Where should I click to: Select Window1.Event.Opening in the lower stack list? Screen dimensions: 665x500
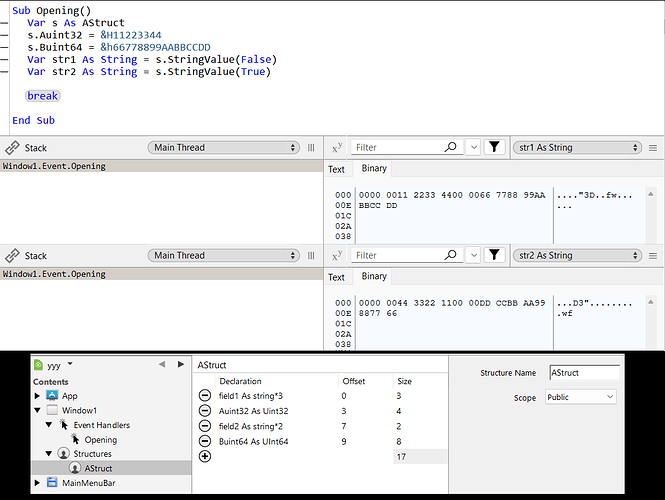161,274
